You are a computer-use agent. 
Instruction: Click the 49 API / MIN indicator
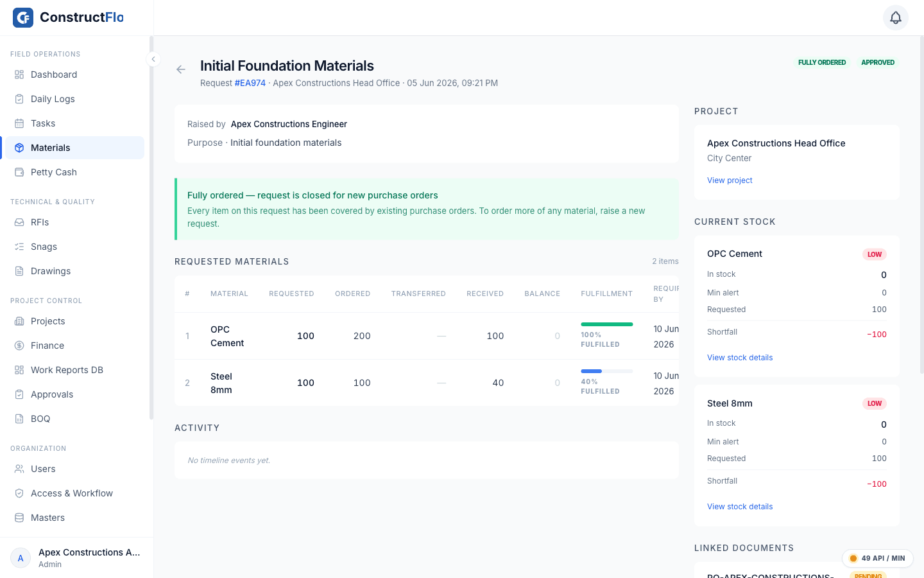pos(877,558)
